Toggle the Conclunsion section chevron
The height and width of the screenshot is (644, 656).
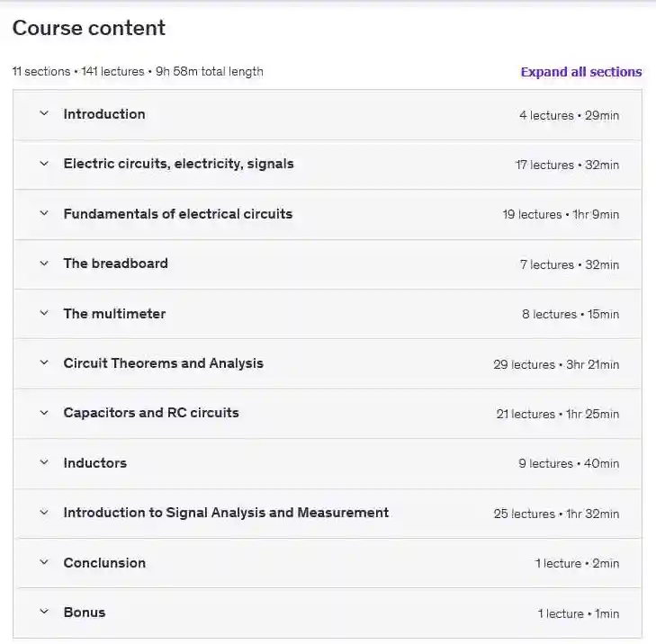click(43, 563)
